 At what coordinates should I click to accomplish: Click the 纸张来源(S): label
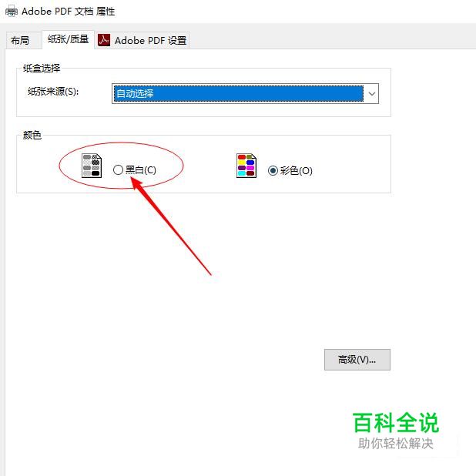(x=53, y=92)
